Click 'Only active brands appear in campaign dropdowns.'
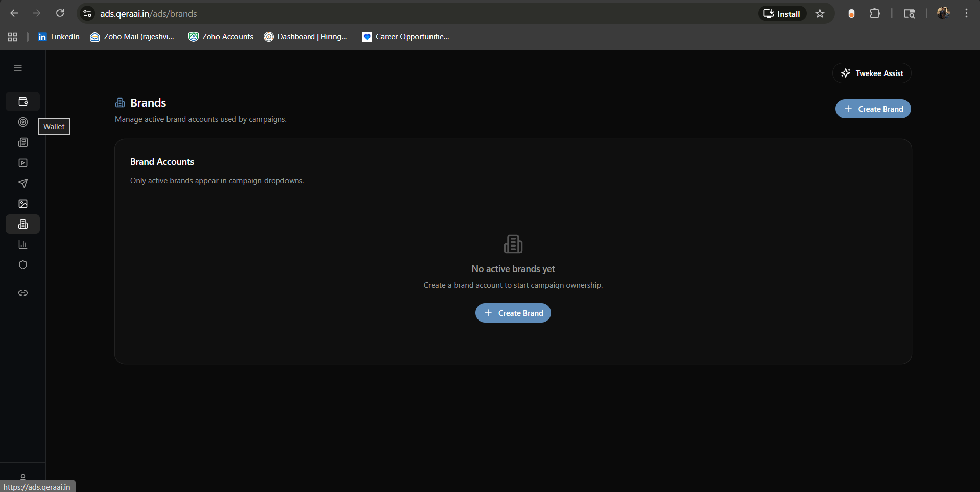980x492 pixels. [217, 181]
